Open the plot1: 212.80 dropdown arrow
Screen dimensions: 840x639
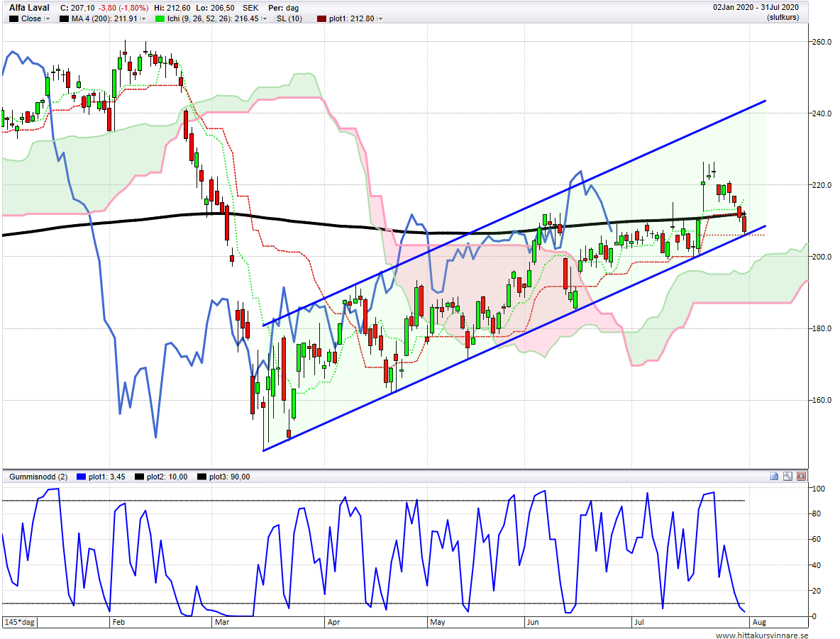(x=380, y=18)
